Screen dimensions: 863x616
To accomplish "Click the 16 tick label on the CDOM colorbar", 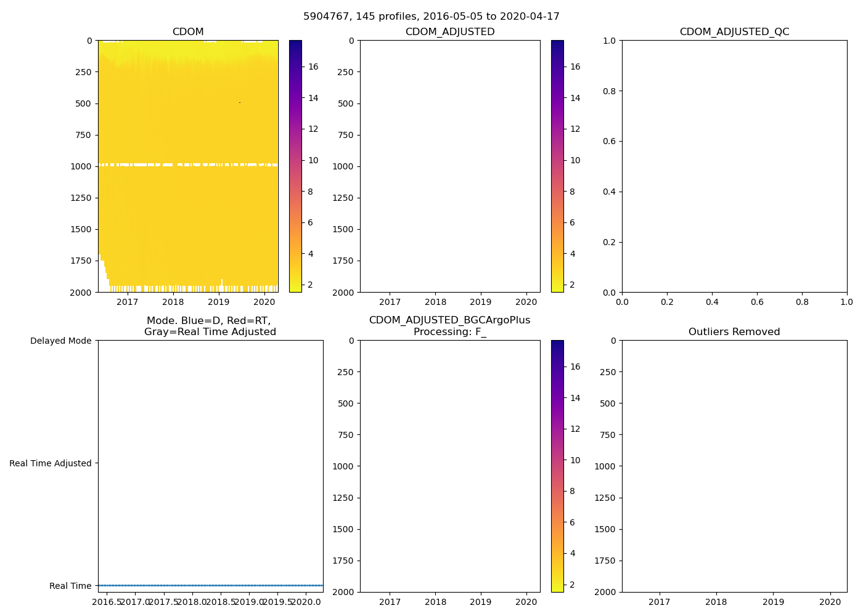I will pos(313,67).
